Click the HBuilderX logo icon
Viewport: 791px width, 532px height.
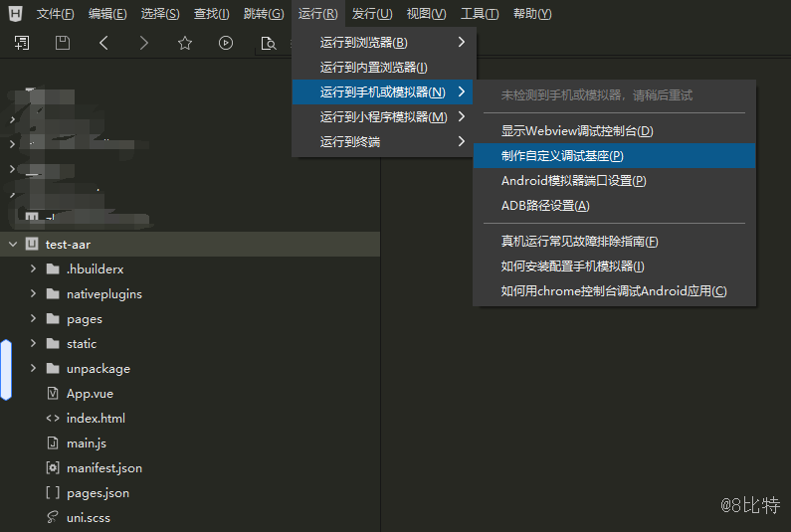pos(16,14)
